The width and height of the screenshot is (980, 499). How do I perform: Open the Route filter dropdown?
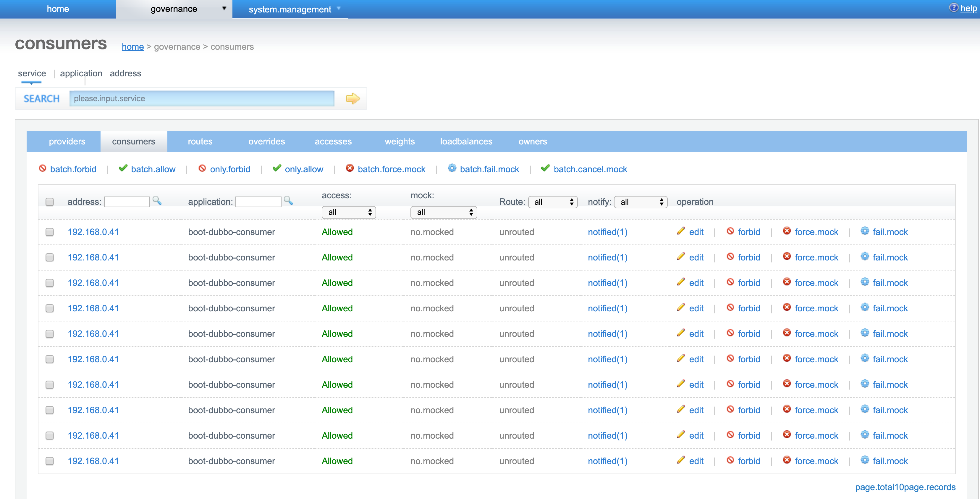coord(553,202)
